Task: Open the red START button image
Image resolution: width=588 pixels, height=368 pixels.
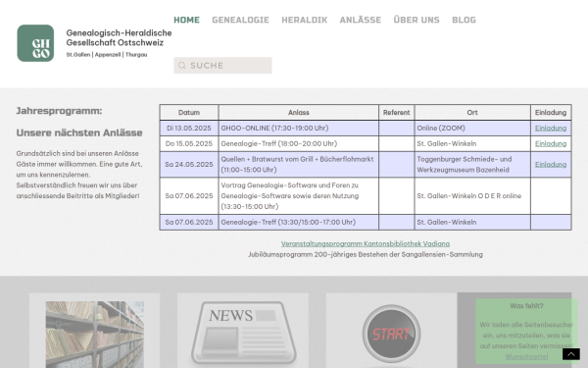Action: click(391, 334)
